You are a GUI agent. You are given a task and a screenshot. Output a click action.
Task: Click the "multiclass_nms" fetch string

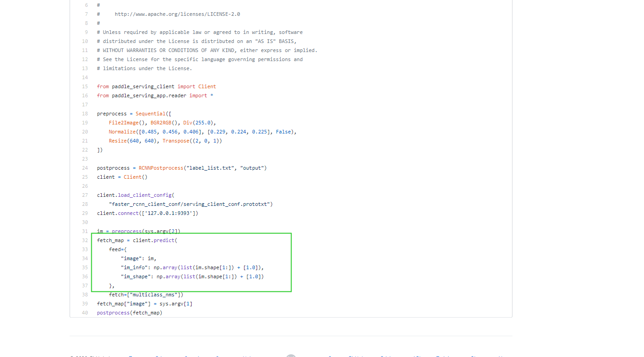(x=153, y=295)
